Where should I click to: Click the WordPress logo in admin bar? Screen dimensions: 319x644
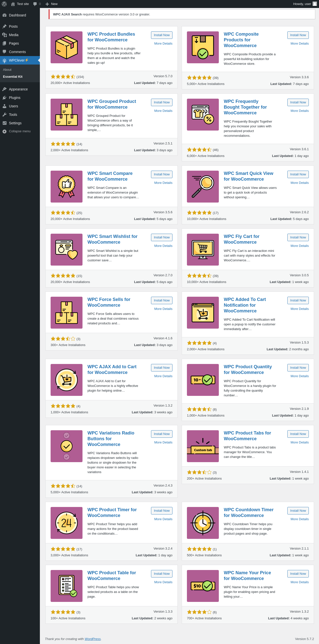(x=4, y=4)
